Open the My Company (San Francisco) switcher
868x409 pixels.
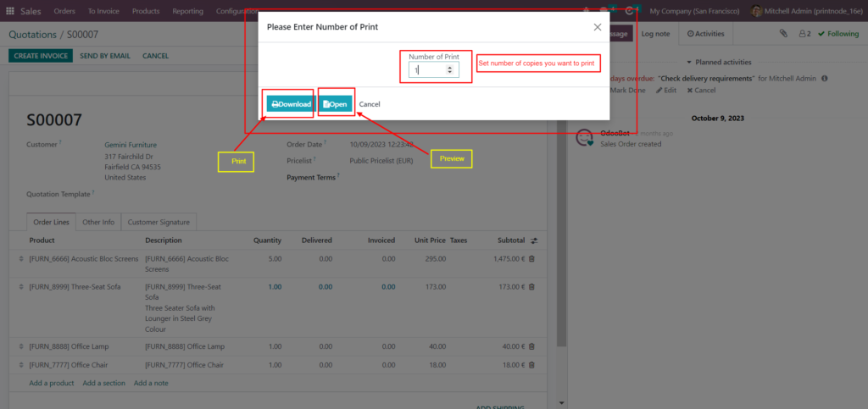click(x=695, y=11)
